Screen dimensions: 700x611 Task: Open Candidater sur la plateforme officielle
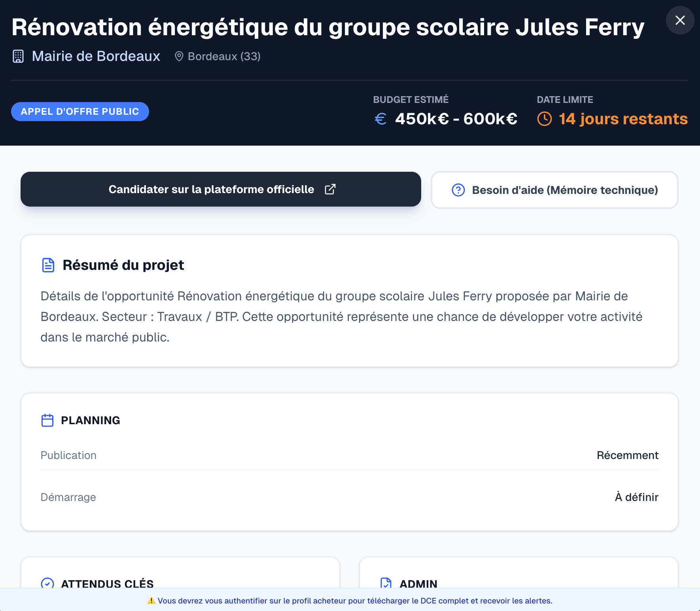(x=220, y=189)
